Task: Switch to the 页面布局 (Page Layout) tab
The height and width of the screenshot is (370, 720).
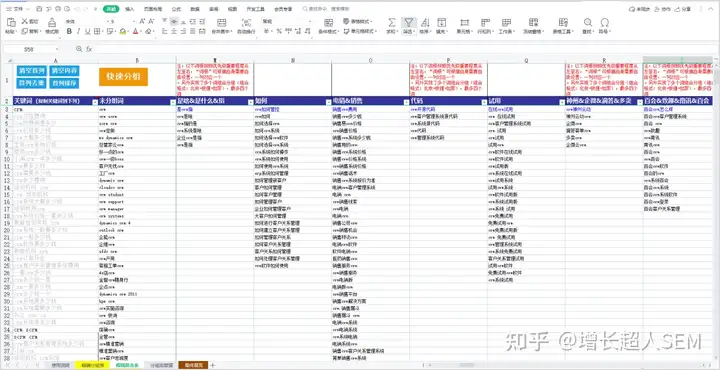Action: pos(153,9)
